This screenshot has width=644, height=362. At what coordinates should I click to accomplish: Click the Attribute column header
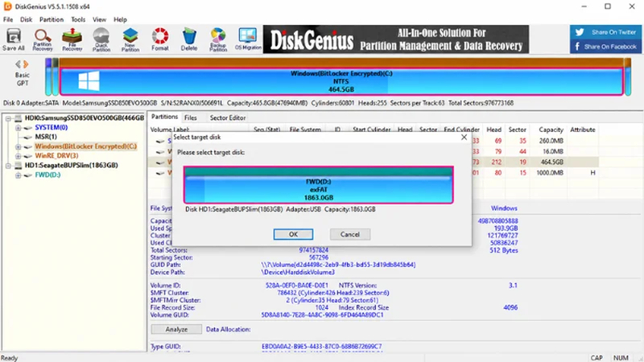click(x=582, y=130)
